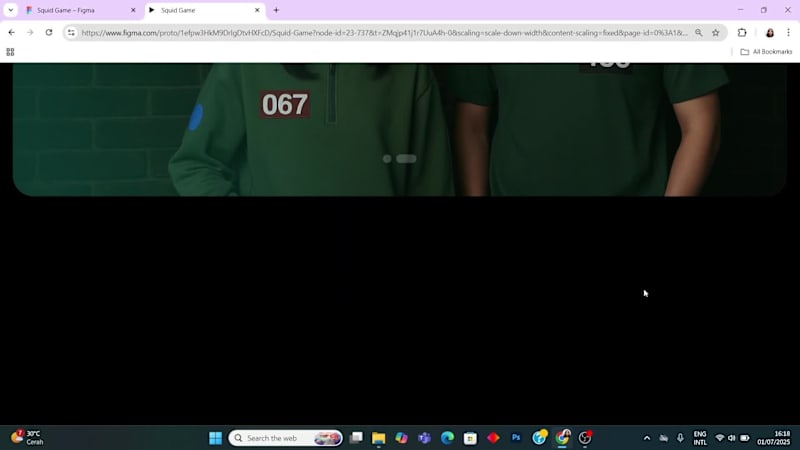Close the Squid Game prototype tab
This screenshot has height=450, width=800.
(x=257, y=10)
